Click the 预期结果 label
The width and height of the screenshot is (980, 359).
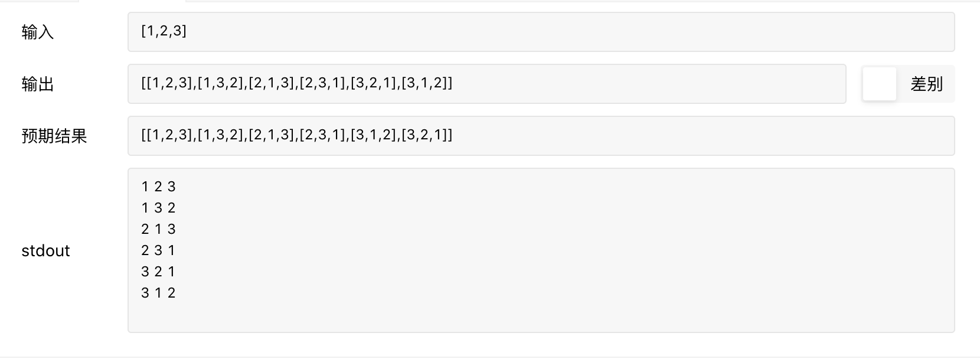click(54, 136)
